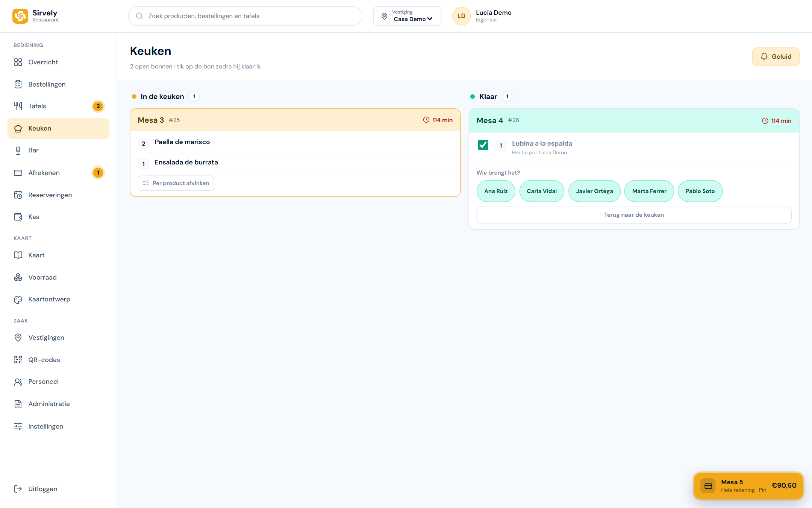
Task: Click the Kaartontwerp palette icon
Action: click(x=18, y=300)
